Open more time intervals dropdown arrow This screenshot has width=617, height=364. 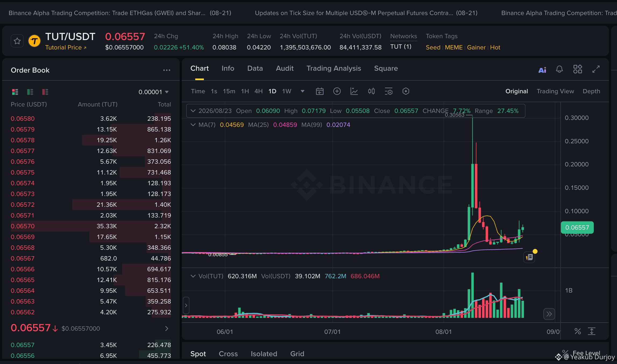tap(303, 91)
